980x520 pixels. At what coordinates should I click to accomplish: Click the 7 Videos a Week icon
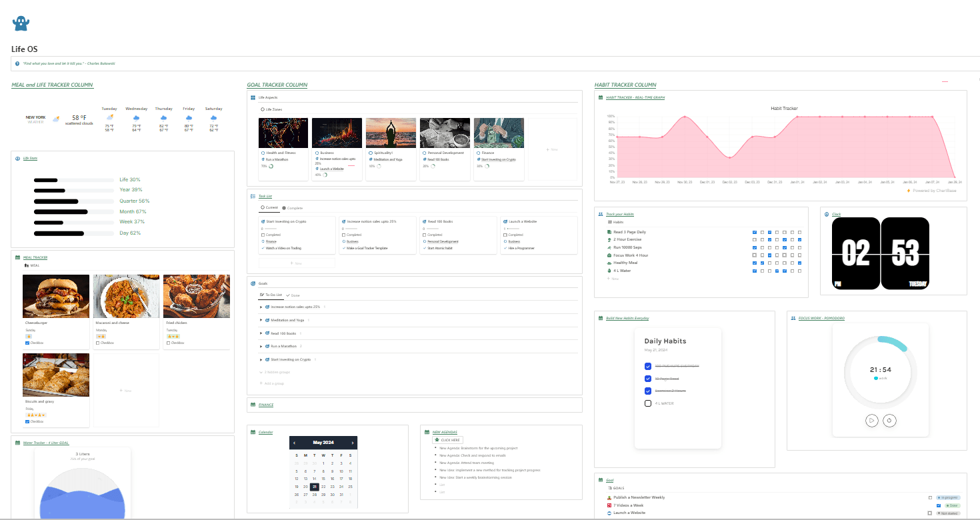pyautogui.click(x=609, y=505)
